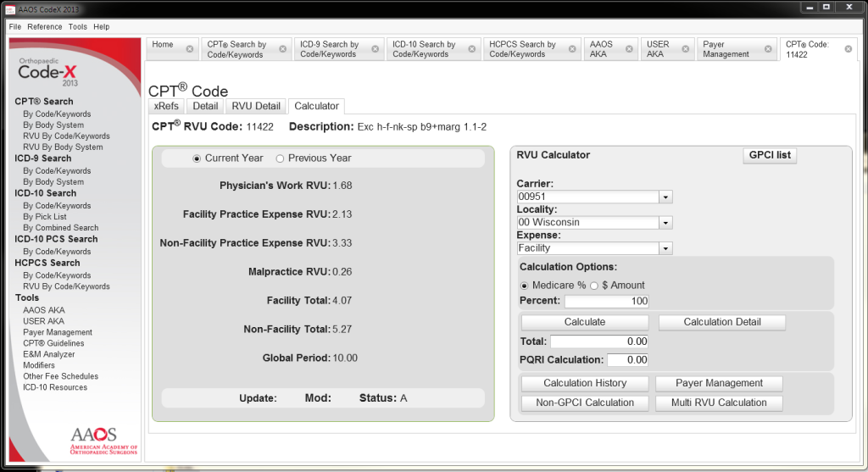Select the Current Year radio button

[197, 158]
